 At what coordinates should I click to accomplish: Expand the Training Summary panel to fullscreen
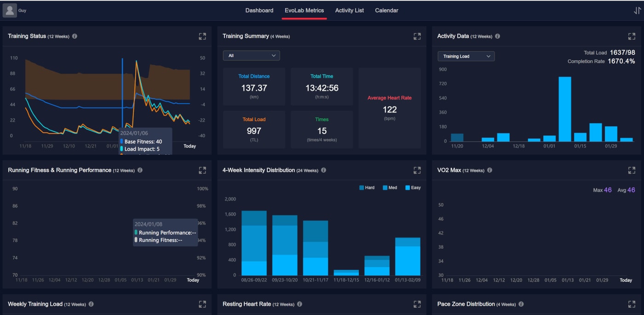(x=417, y=36)
